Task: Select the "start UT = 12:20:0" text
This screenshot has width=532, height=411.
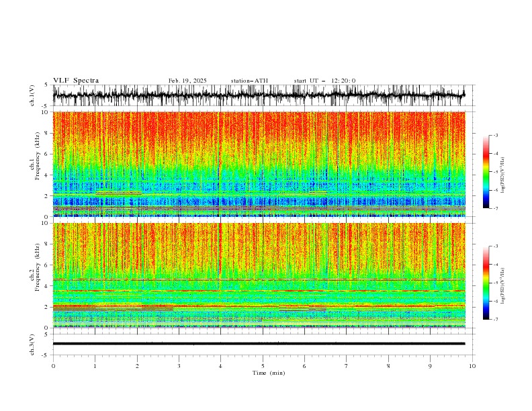Action: [324, 81]
